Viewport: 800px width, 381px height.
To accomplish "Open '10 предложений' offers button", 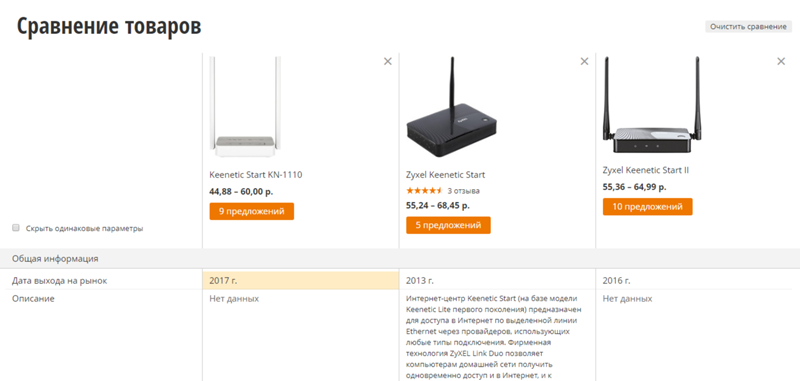I will 647,207.
